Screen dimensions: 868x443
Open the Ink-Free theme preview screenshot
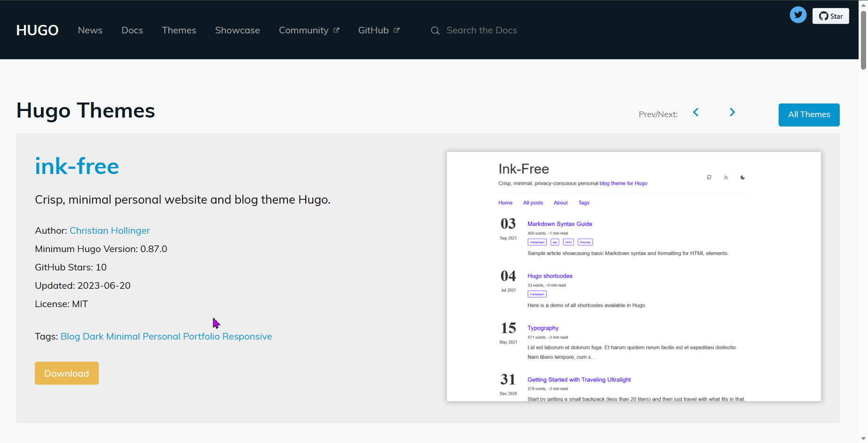pyautogui.click(x=633, y=277)
